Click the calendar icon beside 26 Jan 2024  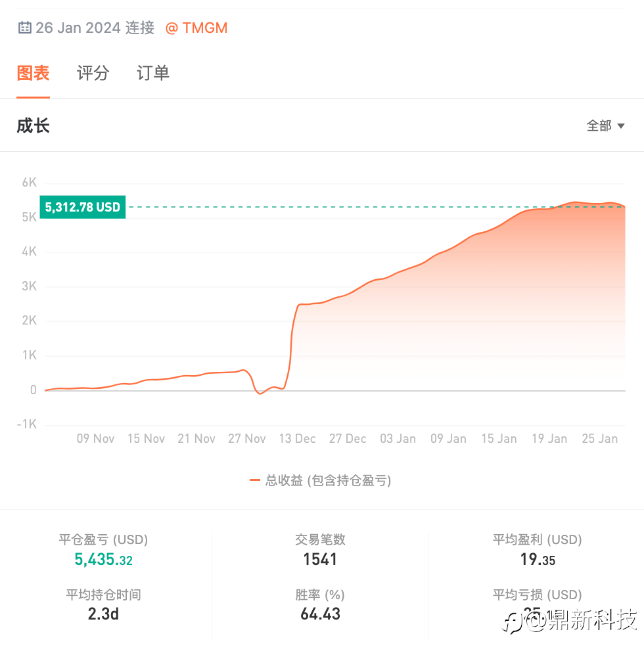[x=24, y=28]
